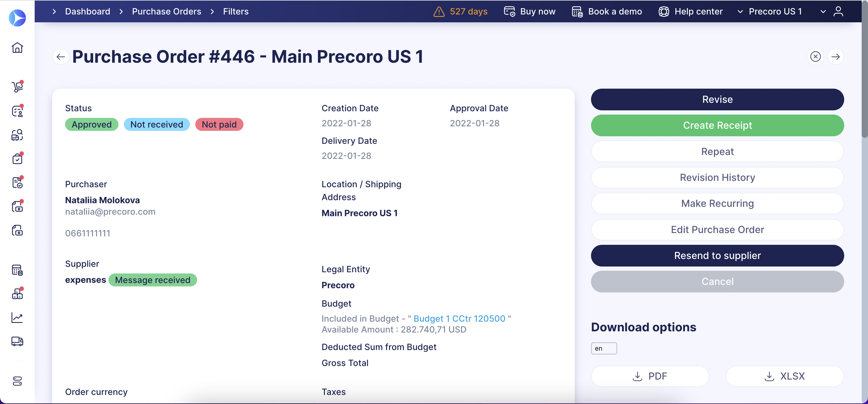The height and width of the screenshot is (404, 868).
Task: Open the user profile icon
Action: pos(838,11)
